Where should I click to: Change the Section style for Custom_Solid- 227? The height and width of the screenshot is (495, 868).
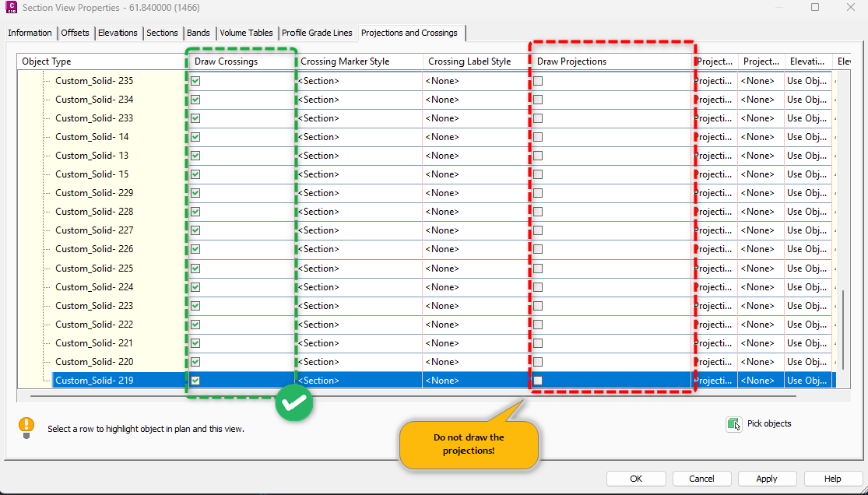point(358,230)
